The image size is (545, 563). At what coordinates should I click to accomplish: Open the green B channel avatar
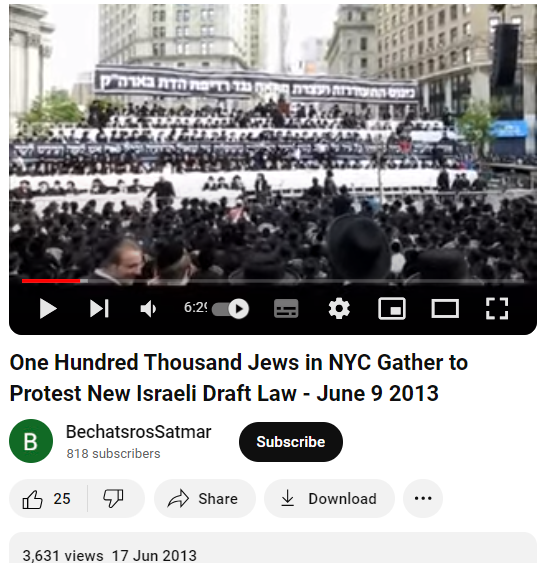(x=31, y=441)
